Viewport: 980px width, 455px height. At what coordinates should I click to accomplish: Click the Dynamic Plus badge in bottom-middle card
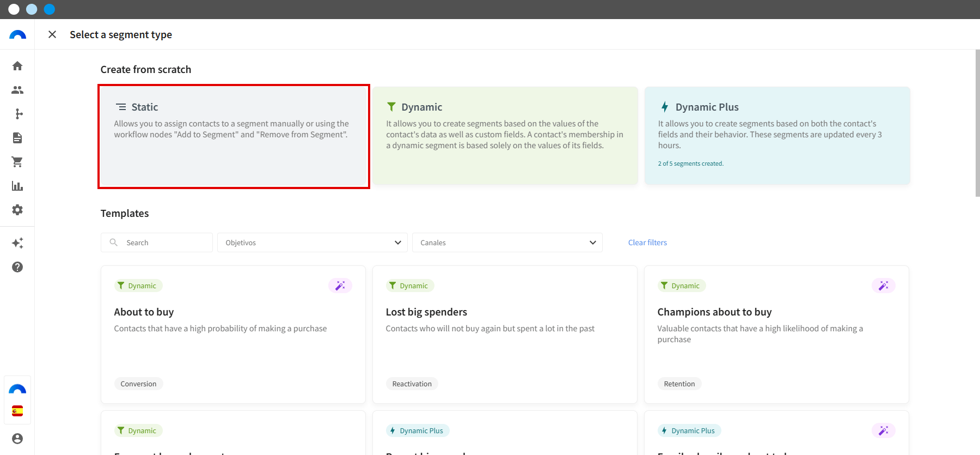(x=418, y=430)
